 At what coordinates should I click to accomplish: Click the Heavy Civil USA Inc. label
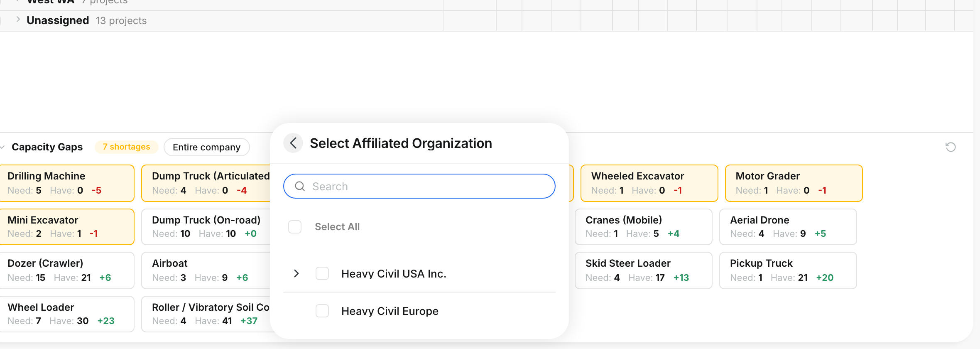pos(394,274)
